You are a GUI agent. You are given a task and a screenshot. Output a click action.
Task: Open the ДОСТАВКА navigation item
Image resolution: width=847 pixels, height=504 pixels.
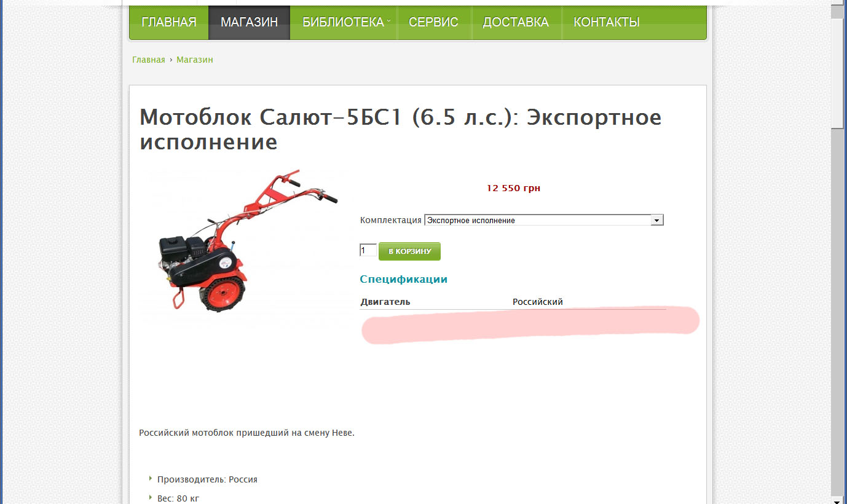(516, 22)
